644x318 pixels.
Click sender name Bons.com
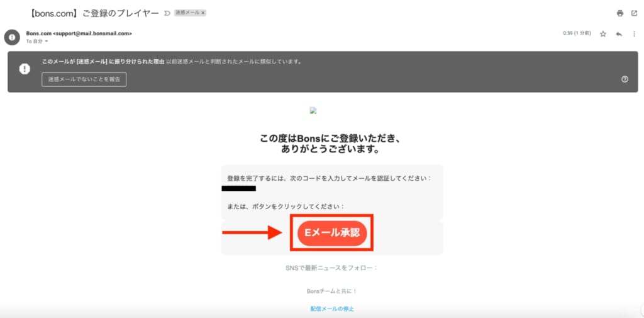click(x=38, y=34)
